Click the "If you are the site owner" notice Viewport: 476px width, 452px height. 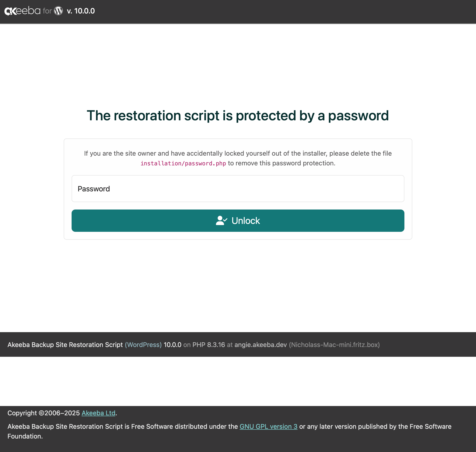click(238, 154)
